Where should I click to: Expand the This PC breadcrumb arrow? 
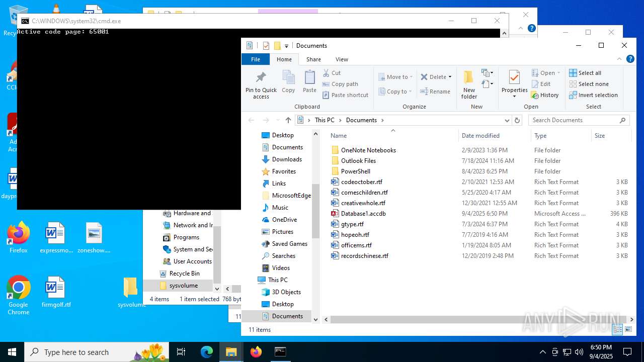[x=340, y=120]
